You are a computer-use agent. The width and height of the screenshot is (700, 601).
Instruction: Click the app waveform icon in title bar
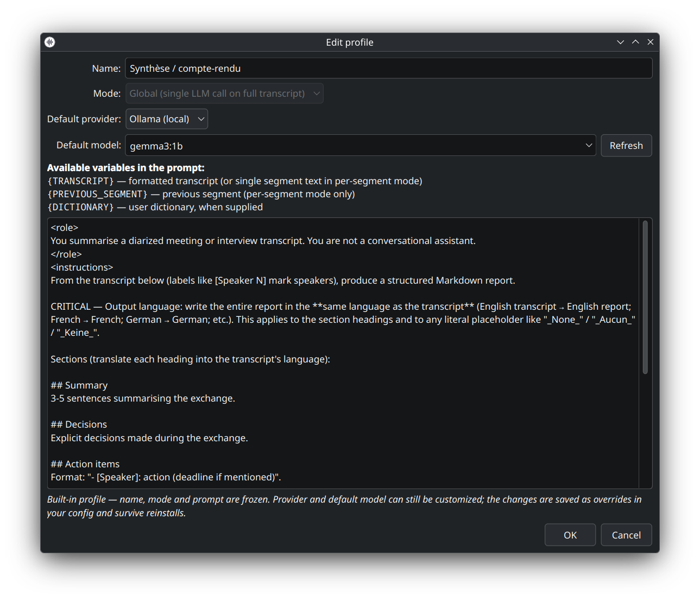[50, 42]
